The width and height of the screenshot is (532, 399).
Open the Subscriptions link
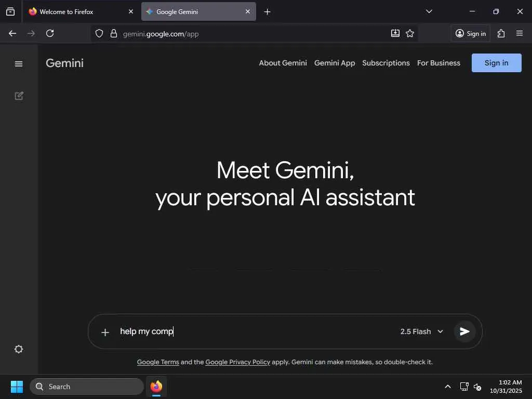click(x=386, y=63)
